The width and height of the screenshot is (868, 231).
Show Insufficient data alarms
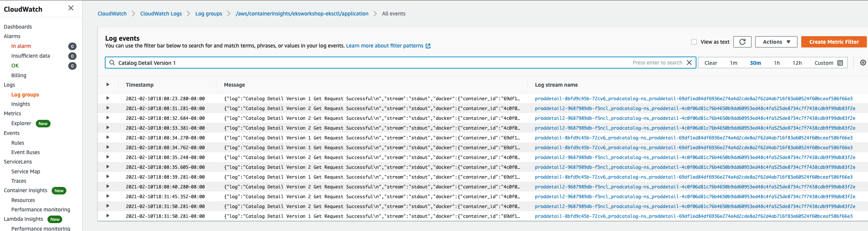pos(31,56)
